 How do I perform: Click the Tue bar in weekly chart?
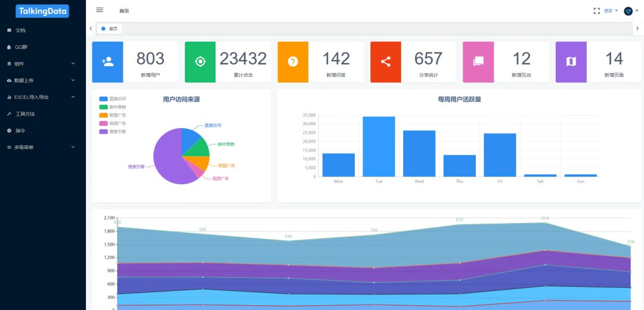pos(379,147)
